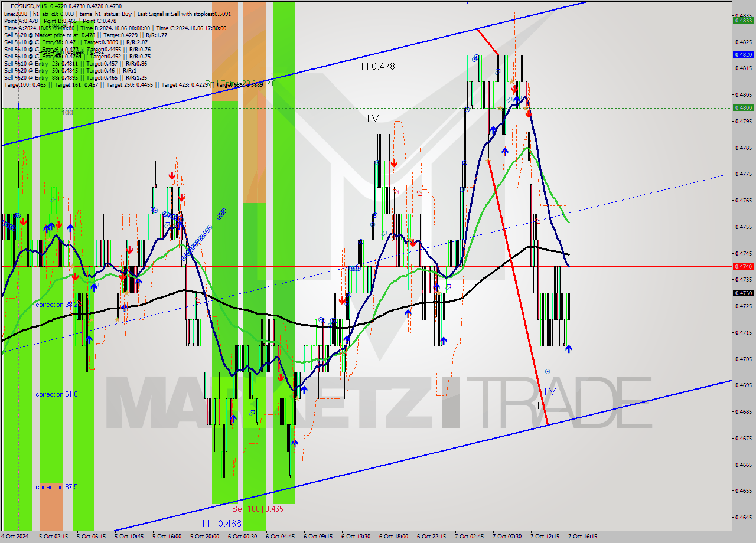This screenshot has width=756, height=543.
Task: Click the 'III 0.466' wave label
Action: click(x=221, y=524)
